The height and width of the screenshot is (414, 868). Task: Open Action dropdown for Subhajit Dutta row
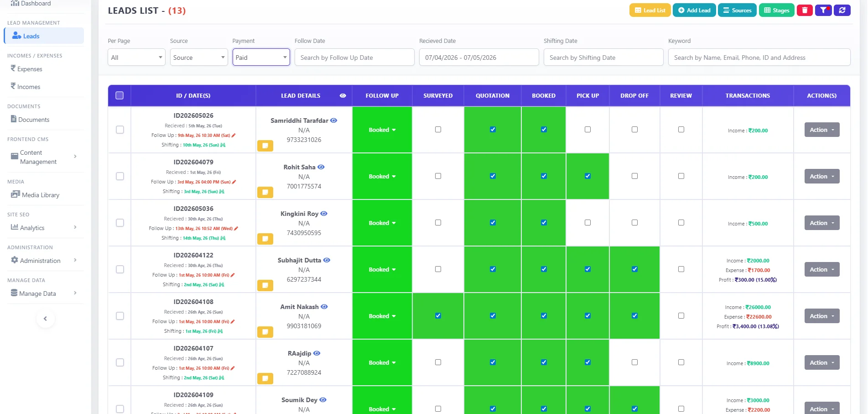[x=821, y=269]
